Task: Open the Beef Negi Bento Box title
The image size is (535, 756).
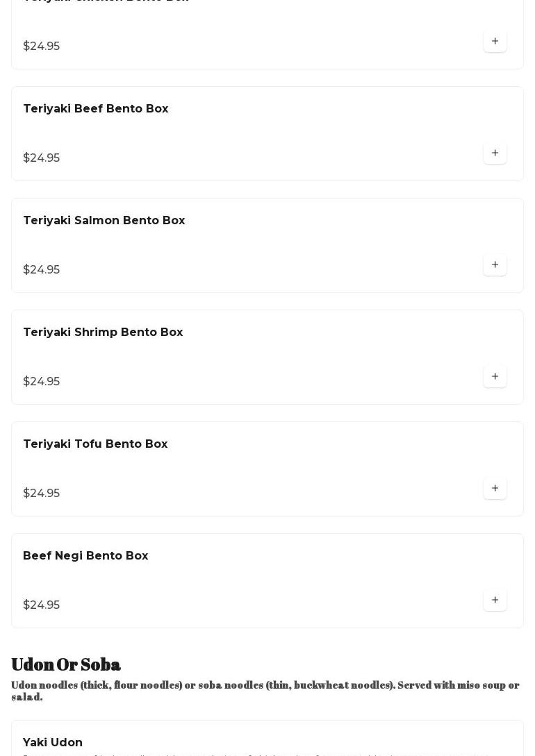Action: (85, 556)
